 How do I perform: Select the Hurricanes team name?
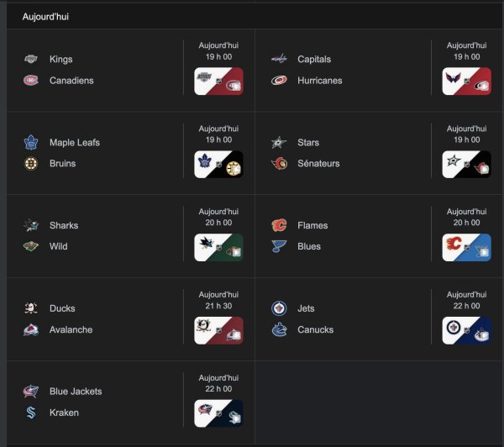[319, 81]
